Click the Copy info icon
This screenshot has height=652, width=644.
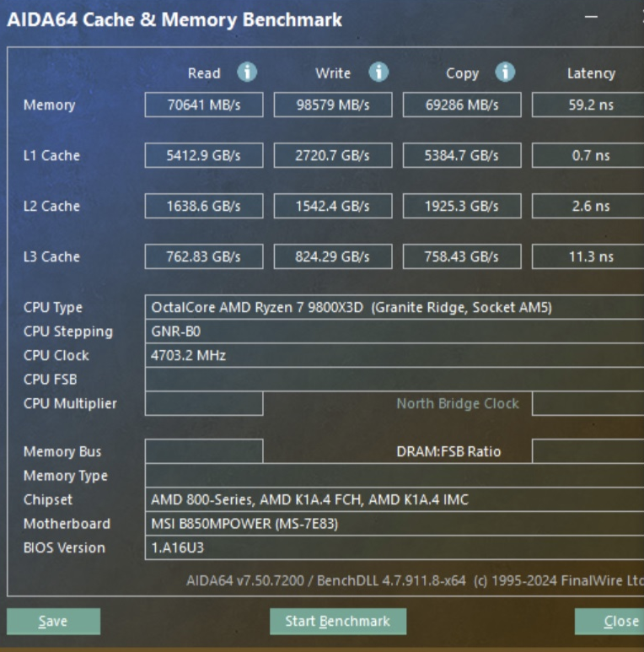pos(505,72)
